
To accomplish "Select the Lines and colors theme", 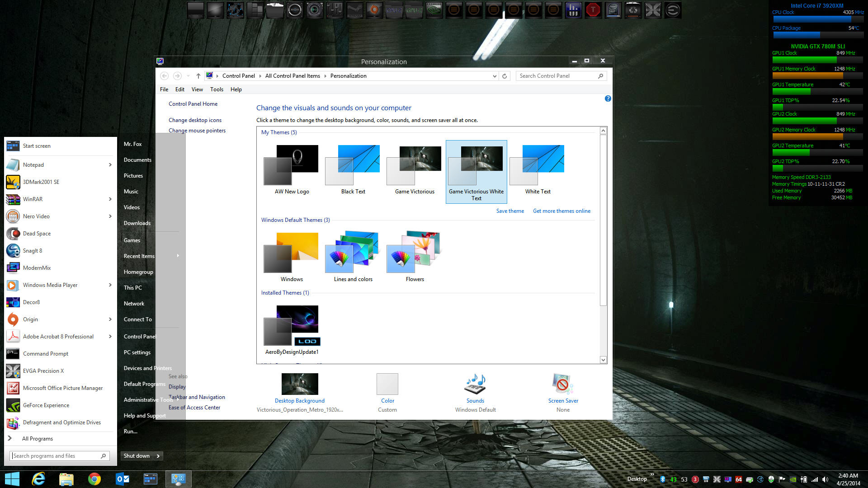I will point(353,258).
